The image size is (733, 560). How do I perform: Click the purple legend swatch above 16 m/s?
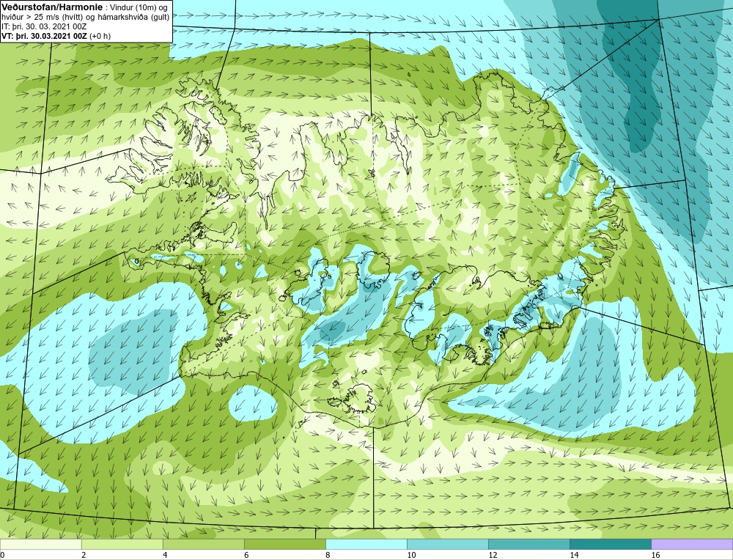(x=692, y=544)
